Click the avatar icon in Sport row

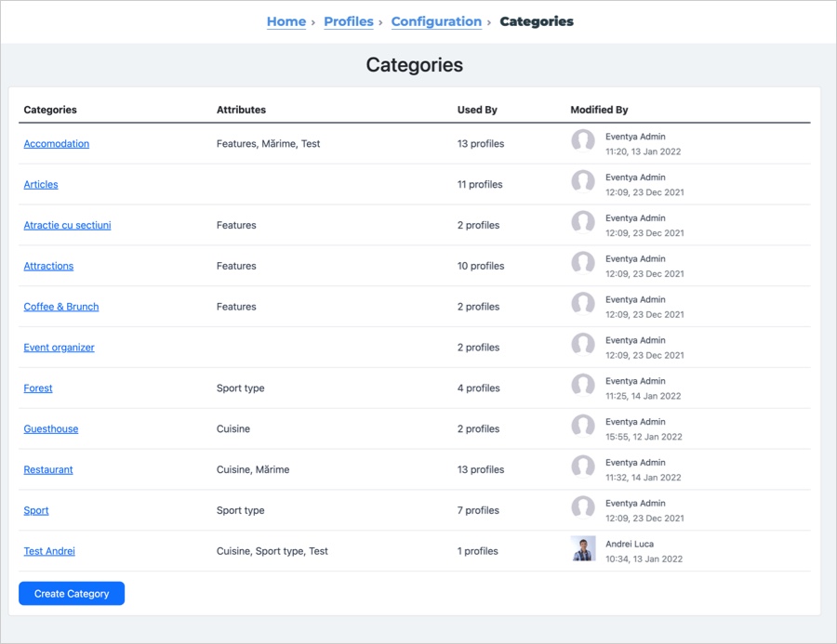(583, 507)
